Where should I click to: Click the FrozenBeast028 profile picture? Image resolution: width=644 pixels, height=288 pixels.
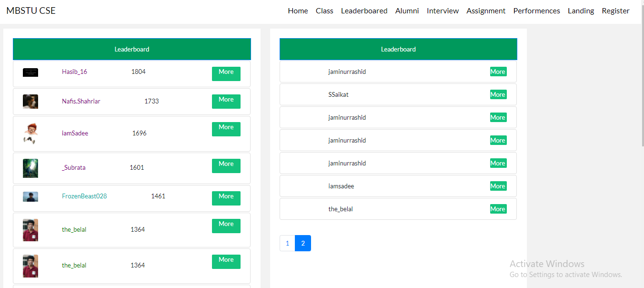30,196
